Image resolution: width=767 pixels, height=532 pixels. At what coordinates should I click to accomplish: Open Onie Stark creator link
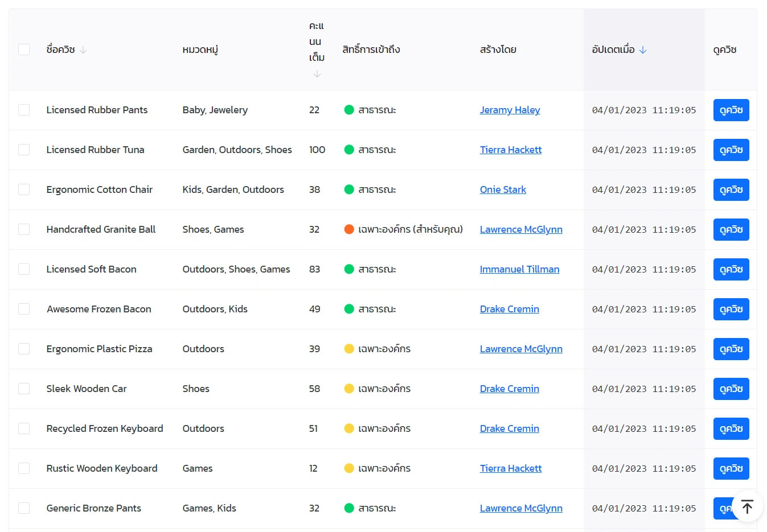pos(503,189)
